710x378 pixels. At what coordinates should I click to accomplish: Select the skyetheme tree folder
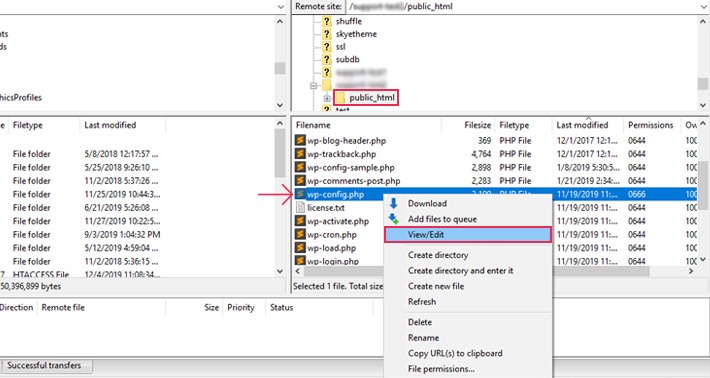tap(356, 34)
